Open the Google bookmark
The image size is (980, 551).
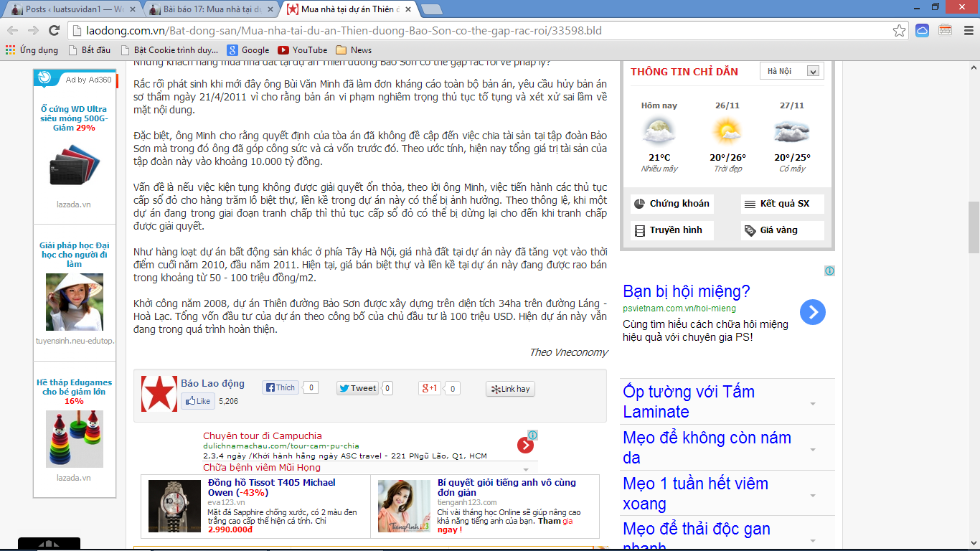(x=248, y=50)
